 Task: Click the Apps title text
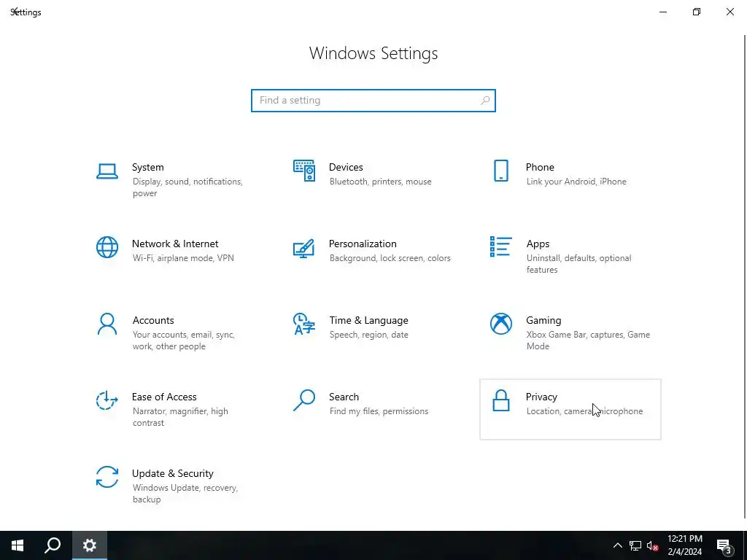click(x=538, y=244)
